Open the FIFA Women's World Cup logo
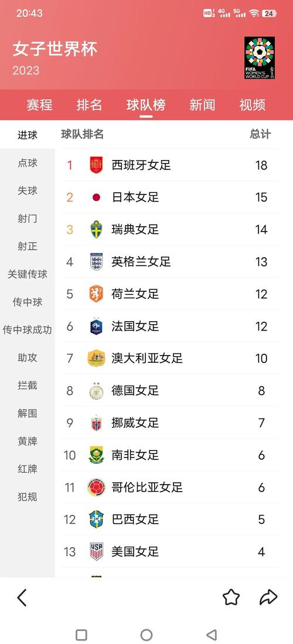 point(259,58)
